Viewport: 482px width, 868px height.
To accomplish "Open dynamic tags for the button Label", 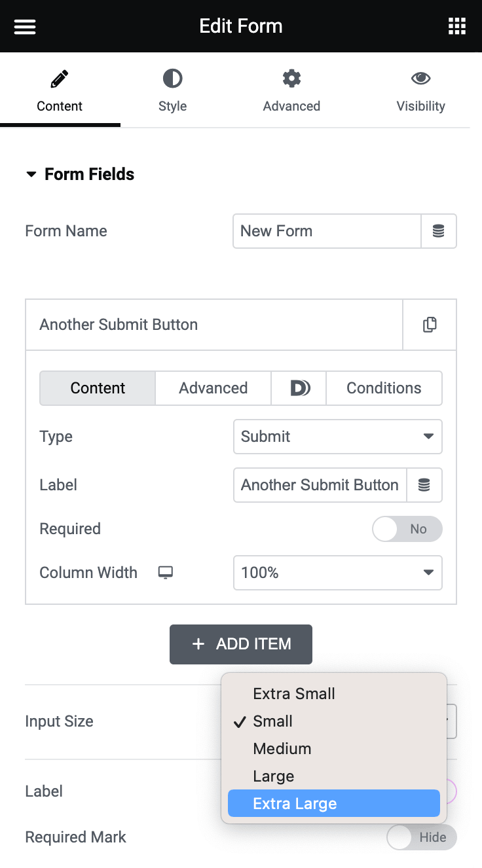I will click(x=424, y=485).
